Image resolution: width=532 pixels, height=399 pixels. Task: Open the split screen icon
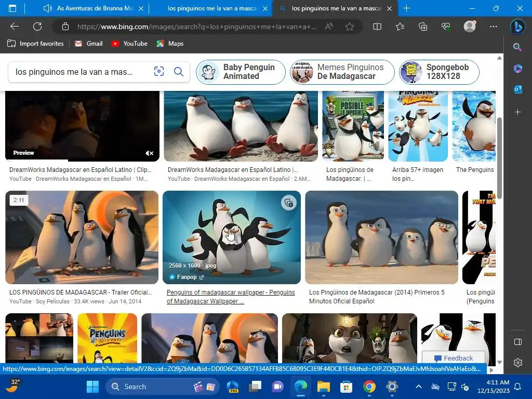pos(377,26)
